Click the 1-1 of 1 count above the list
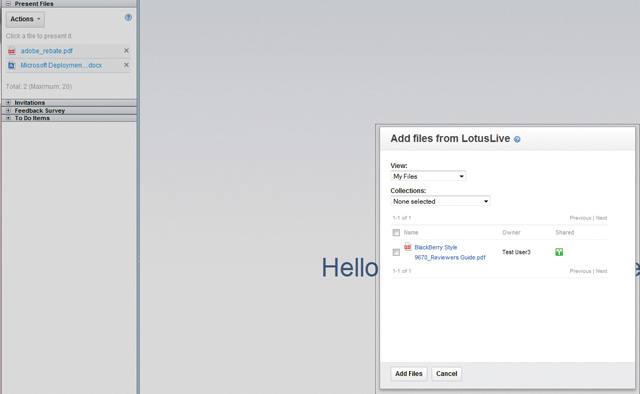640x394 pixels. pos(402,218)
